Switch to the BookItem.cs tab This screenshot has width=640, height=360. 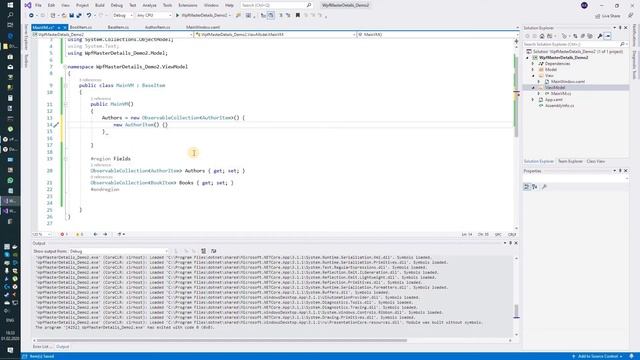(x=81, y=27)
